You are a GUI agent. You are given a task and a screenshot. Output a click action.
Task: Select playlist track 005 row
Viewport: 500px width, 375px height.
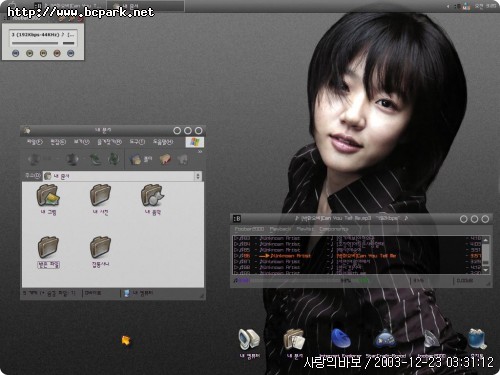point(357,250)
